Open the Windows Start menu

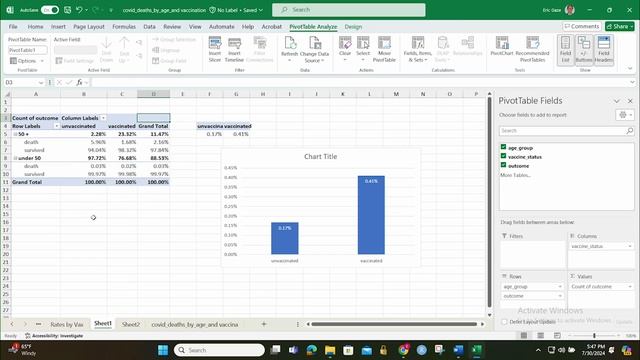click(163, 350)
